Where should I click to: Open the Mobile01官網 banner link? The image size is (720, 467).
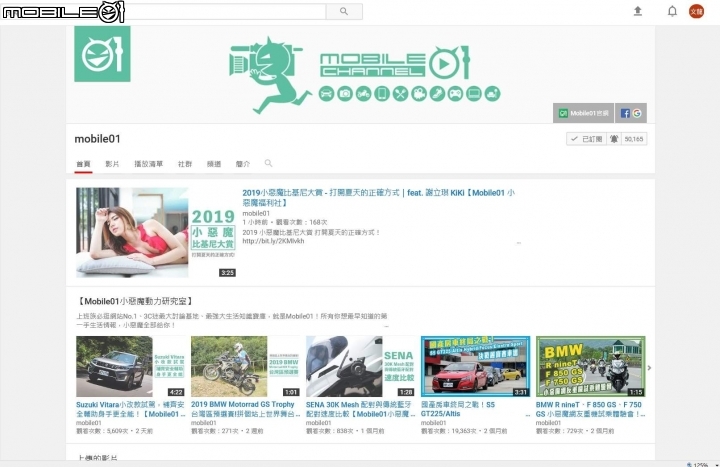coord(583,113)
